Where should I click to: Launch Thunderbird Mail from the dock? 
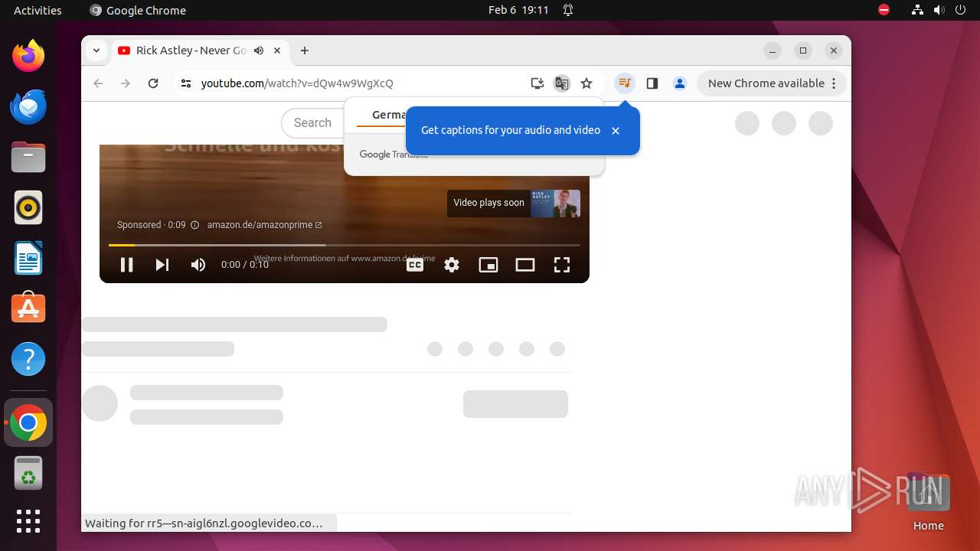(x=28, y=106)
